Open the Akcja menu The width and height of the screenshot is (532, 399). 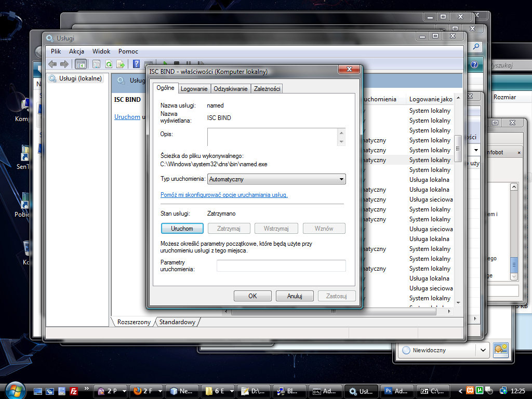(76, 51)
